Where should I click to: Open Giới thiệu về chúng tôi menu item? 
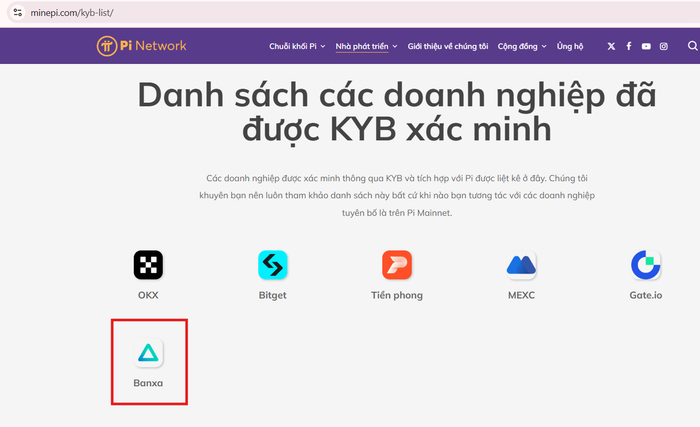click(x=448, y=46)
